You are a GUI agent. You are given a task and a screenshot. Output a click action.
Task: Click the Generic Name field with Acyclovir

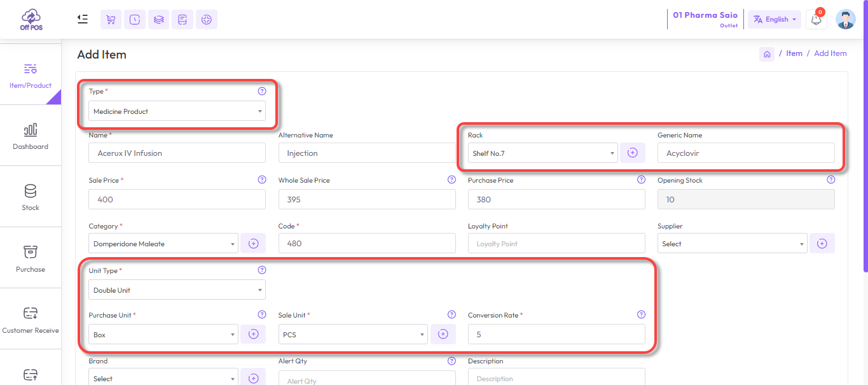pos(746,153)
